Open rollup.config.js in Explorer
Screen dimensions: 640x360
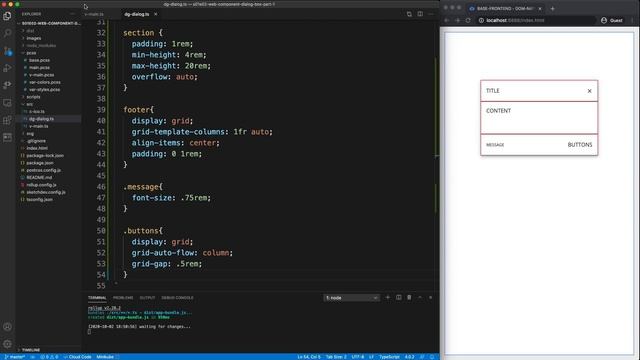[41, 185]
